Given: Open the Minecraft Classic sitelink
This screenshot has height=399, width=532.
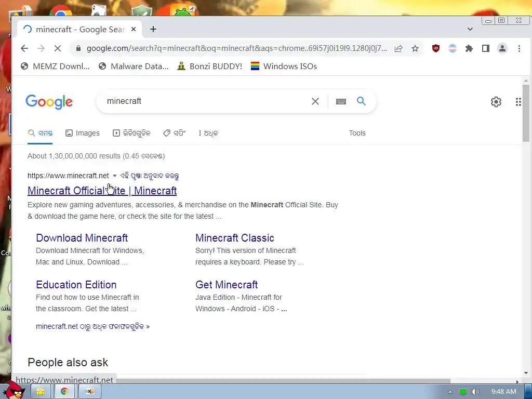Looking at the screenshot, I should pyautogui.click(x=235, y=238).
